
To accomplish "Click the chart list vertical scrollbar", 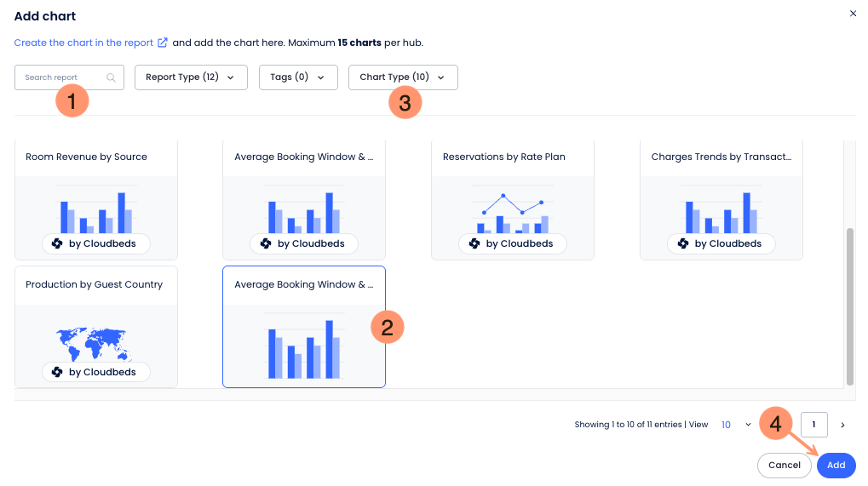I will tap(850, 306).
